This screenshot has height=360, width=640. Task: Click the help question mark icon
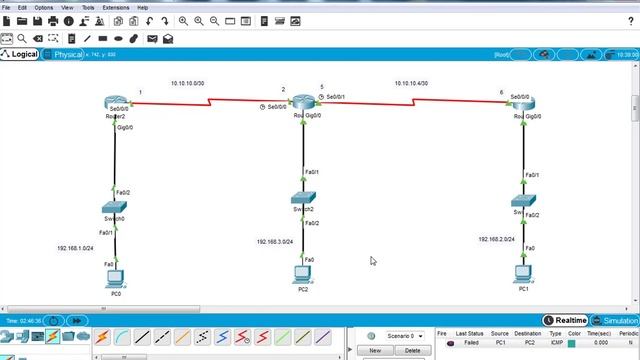click(631, 21)
